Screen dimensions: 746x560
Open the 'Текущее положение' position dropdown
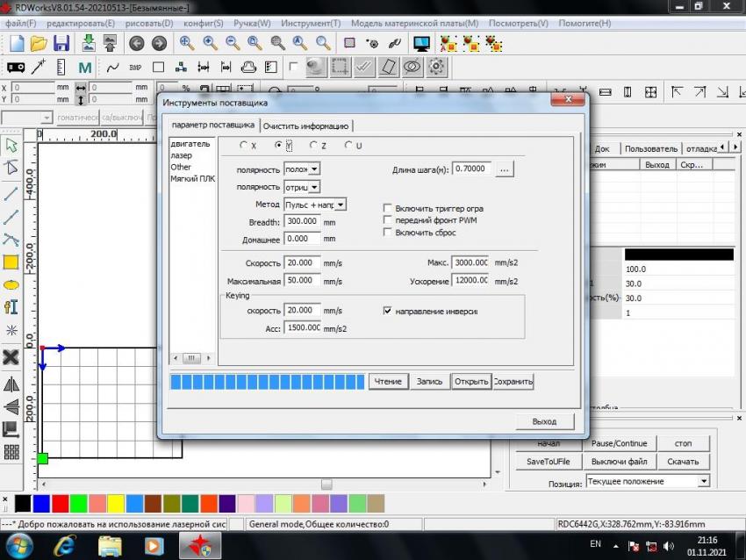[703, 481]
